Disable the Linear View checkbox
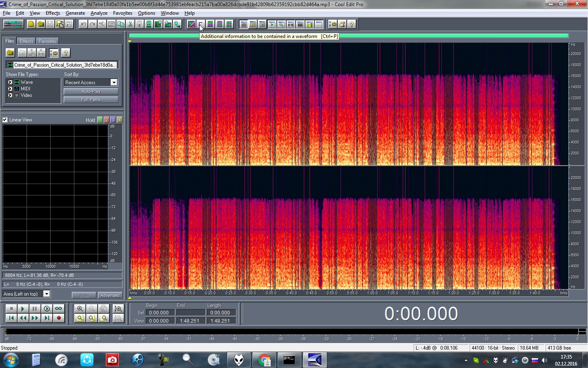The height and width of the screenshot is (368, 588). 5,120
